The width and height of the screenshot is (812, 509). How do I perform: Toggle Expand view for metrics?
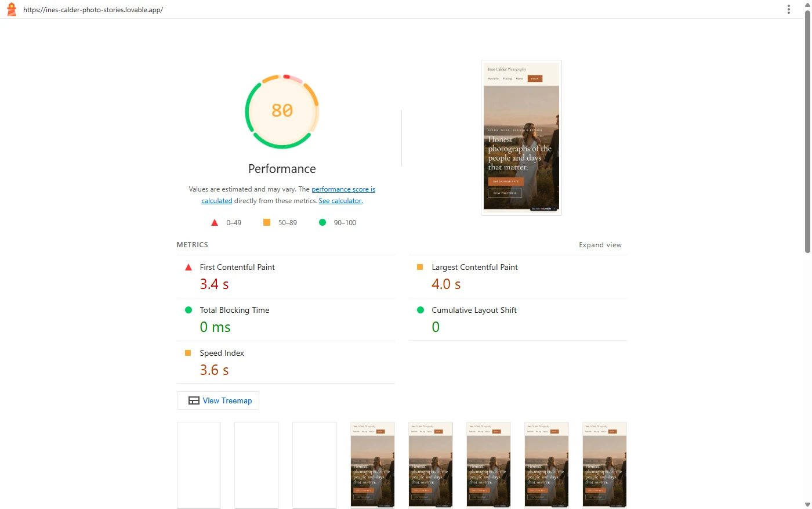[600, 245]
